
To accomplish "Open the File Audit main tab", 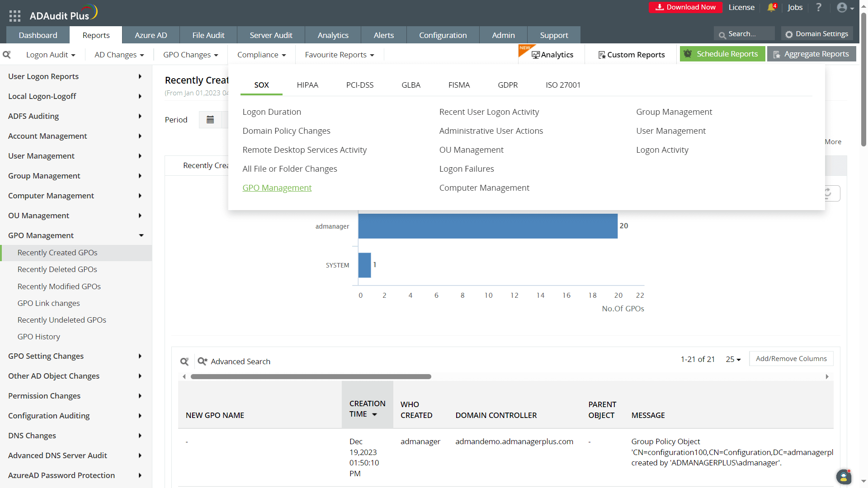I will [208, 35].
